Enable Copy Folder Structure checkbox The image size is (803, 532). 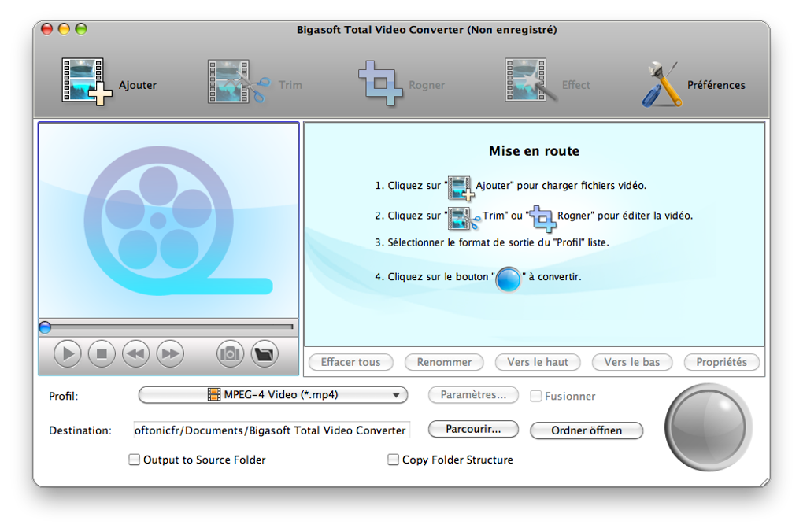[394, 460]
